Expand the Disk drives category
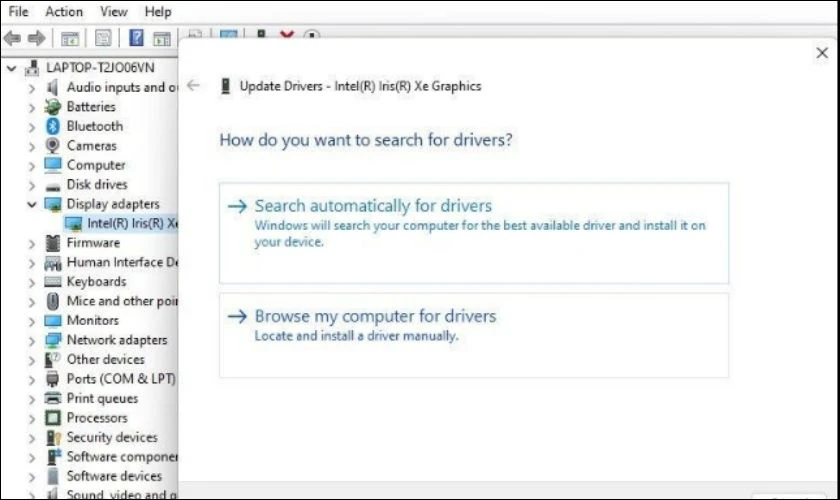840x500 pixels. click(x=32, y=185)
